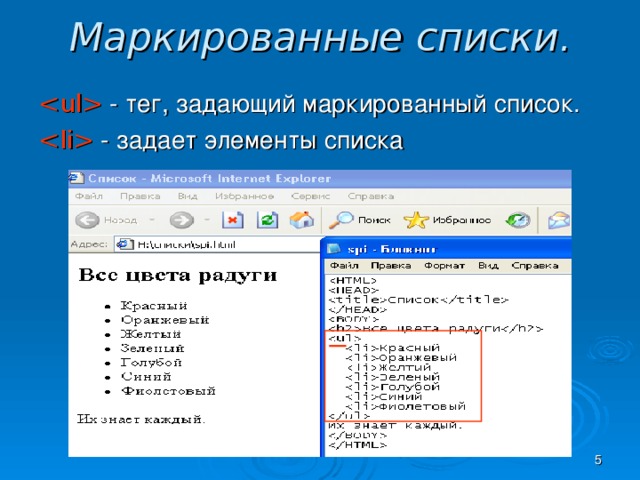Click the <title>Список</title> line in Notepad
The image size is (640, 480).
(x=418, y=300)
